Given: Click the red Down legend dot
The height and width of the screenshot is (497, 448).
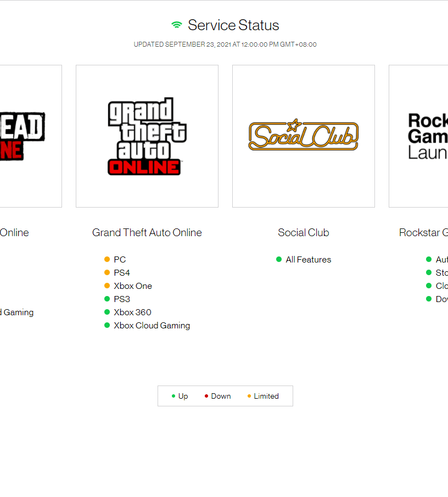Looking at the screenshot, I should (206, 396).
